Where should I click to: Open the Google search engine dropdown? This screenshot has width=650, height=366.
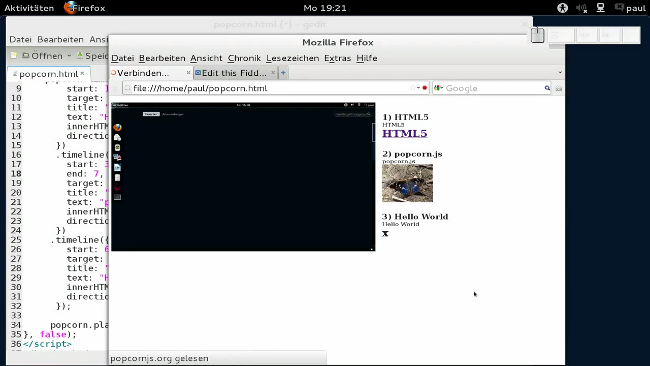coord(438,88)
